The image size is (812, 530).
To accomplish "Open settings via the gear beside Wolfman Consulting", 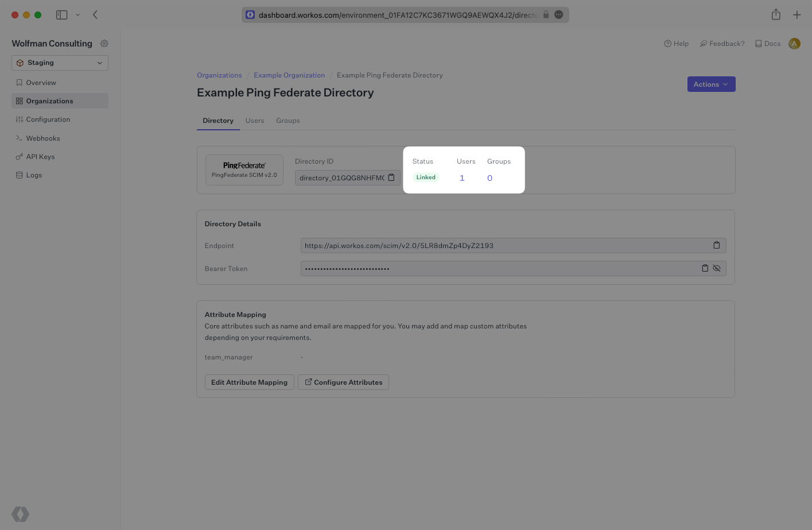I will click(104, 43).
